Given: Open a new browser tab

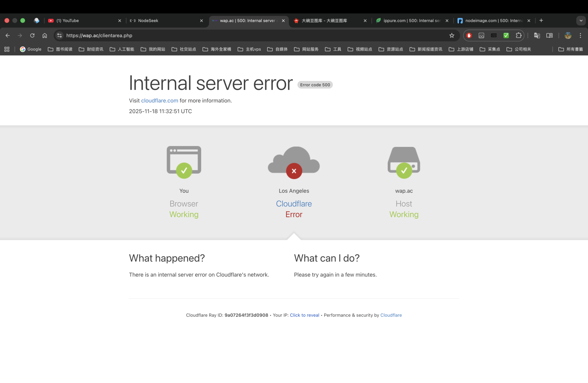Looking at the screenshot, I should pyautogui.click(x=541, y=21).
